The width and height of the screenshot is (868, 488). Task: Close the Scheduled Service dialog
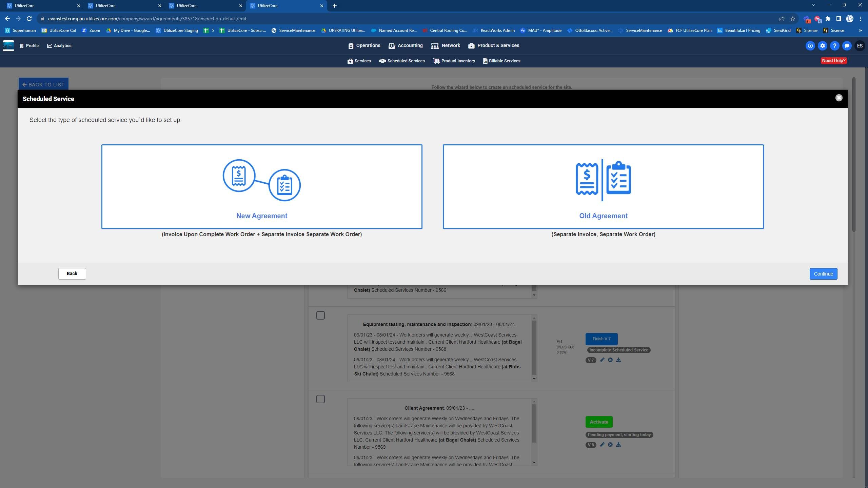pyautogui.click(x=839, y=98)
